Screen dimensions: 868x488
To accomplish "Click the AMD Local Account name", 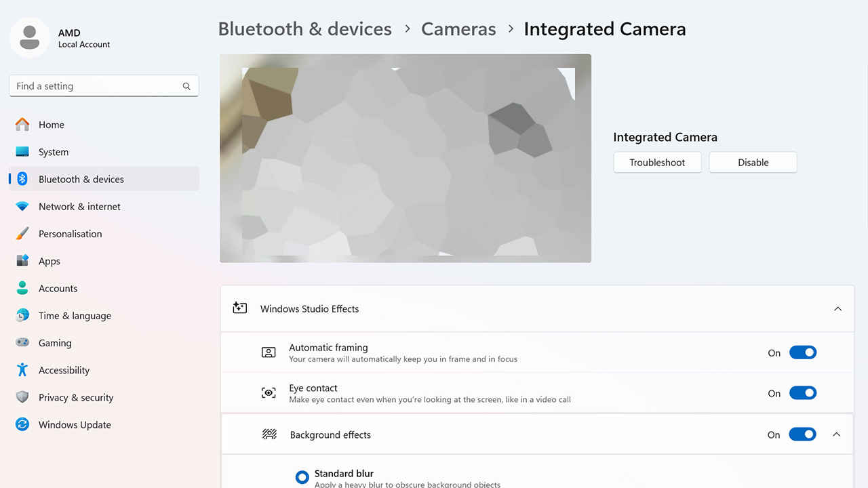I will pyautogui.click(x=84, y=38).
